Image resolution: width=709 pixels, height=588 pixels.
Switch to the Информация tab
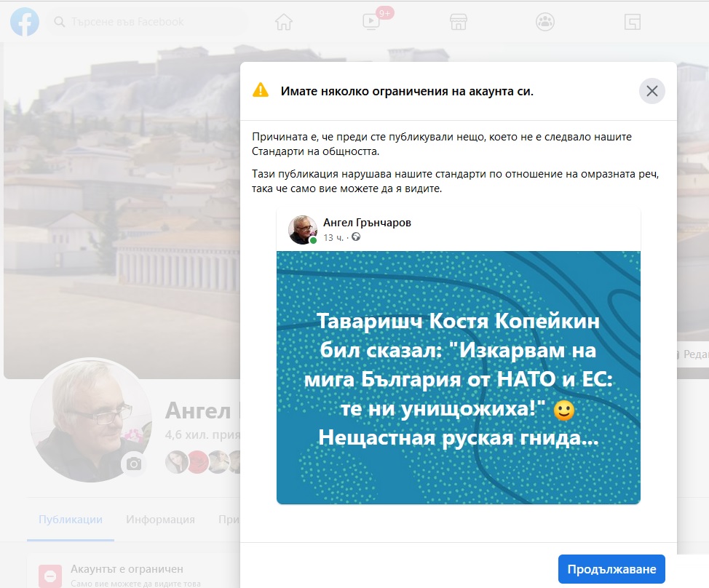(x=161, y=520)
